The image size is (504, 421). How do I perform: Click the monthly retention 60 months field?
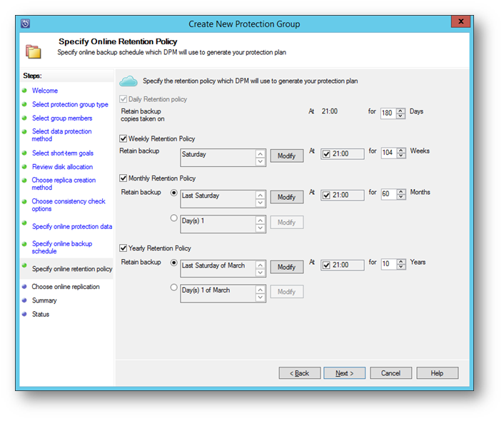pos(389,194)
